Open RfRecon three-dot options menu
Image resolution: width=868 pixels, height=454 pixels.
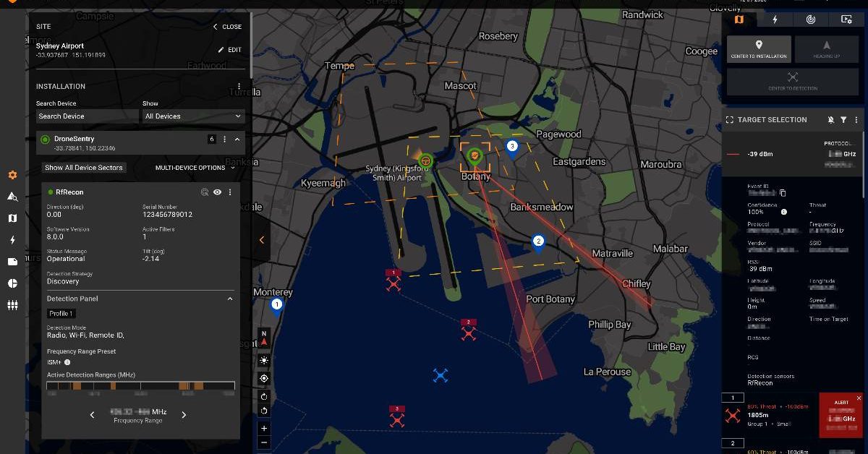coord(230,192)
